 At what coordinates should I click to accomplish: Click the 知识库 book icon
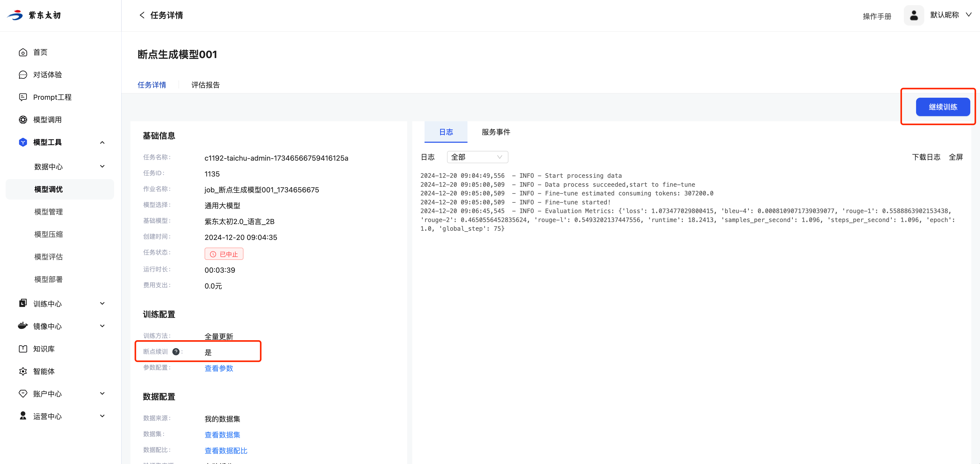pos(23,349)
